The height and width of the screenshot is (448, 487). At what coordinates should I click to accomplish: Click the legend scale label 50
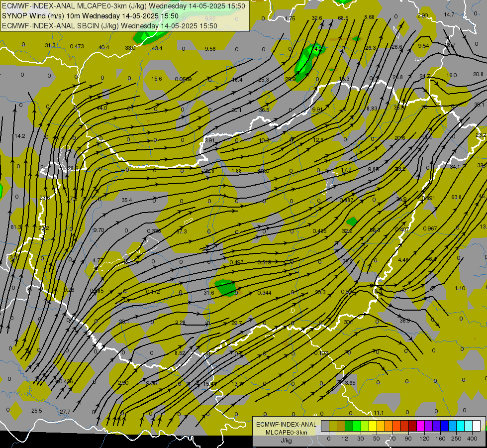pos(377,439)
